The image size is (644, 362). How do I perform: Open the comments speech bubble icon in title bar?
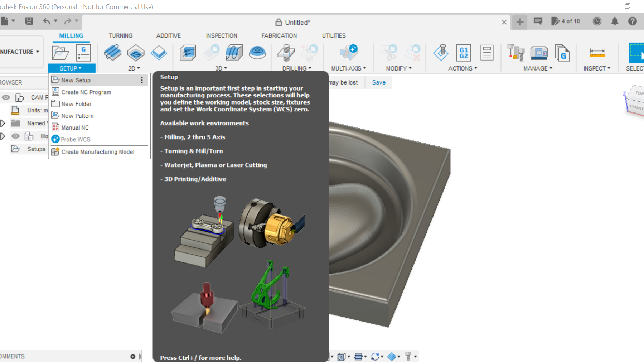pos(538,21)
